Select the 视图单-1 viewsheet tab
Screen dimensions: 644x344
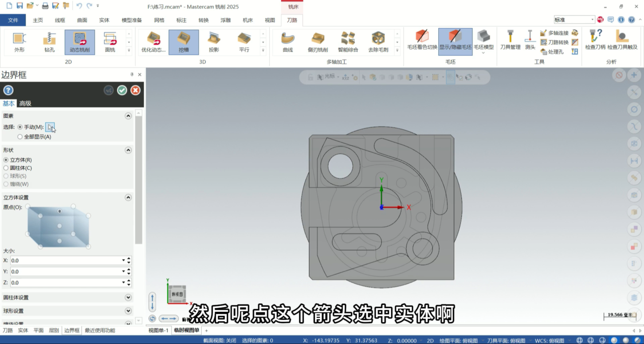tap(158, 330)
